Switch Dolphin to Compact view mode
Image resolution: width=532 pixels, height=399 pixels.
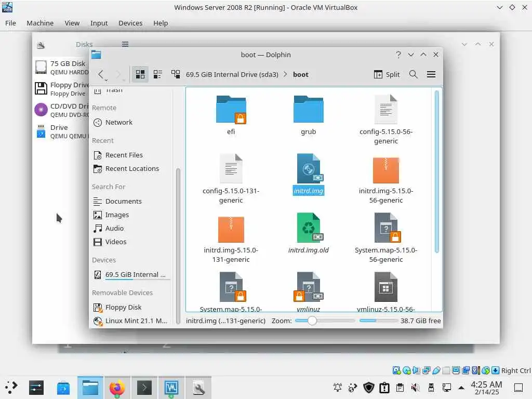(158, 74)
